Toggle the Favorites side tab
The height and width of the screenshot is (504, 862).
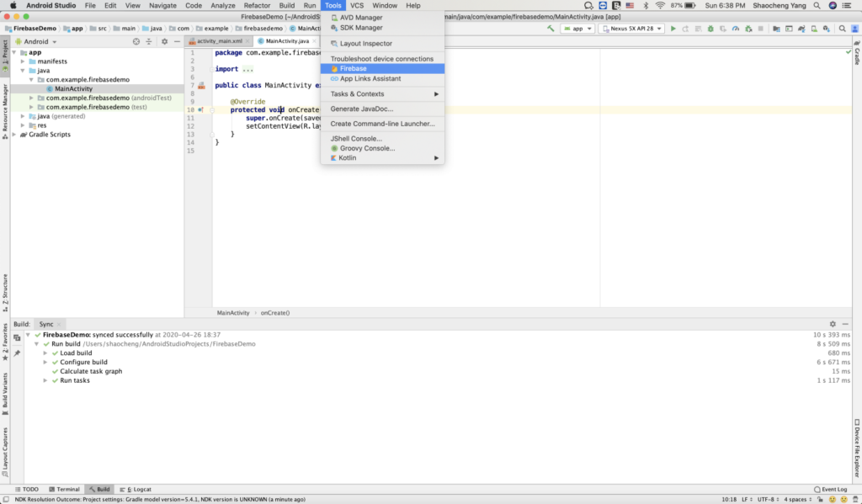[5, 342]
